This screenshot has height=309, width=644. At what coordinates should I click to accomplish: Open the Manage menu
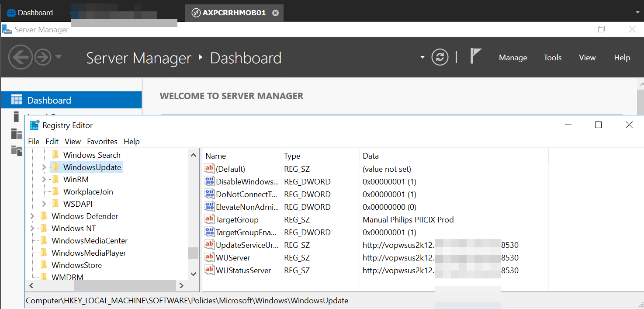(513, 58)
